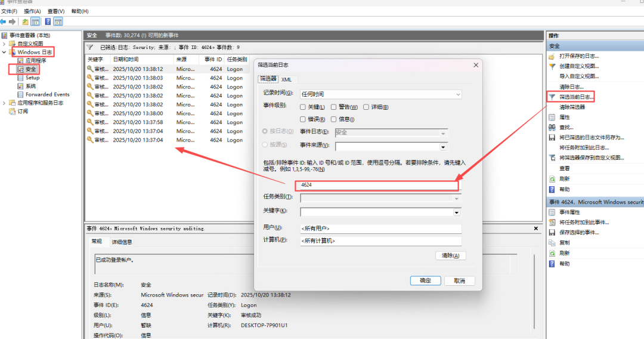Open the 查看(V) menu
Image resolution: width=644 pixels, height=339 pixels.
coord(56,11)
